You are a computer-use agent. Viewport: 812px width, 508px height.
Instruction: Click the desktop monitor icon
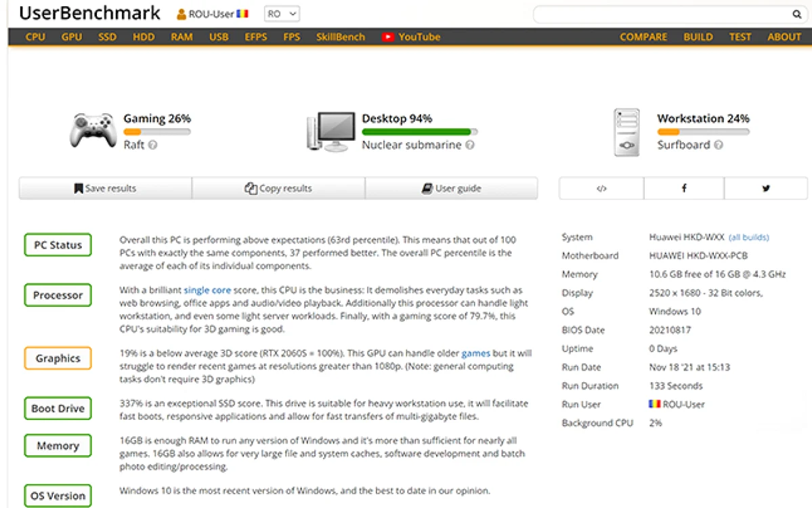coord(331,131)
